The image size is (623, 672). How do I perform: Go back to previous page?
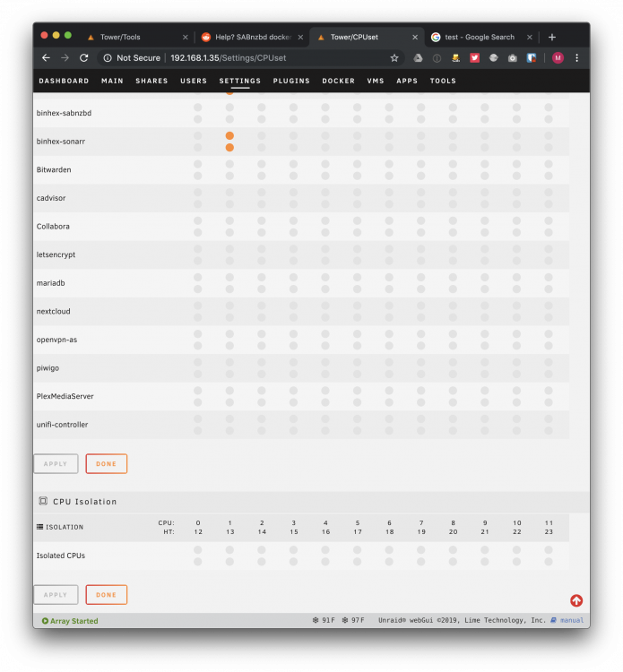pyautogui.click(x=46, y=58)
